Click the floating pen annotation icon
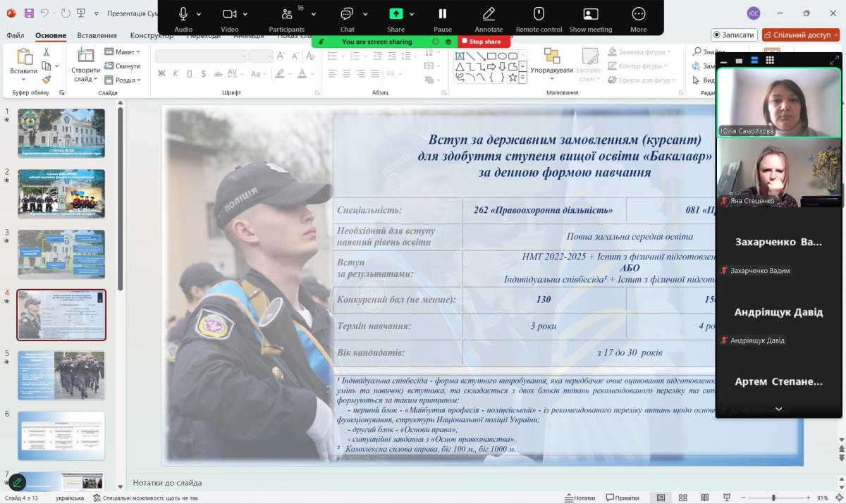The height and width of the screenshot is (504, 846). [x=17, y=482]
